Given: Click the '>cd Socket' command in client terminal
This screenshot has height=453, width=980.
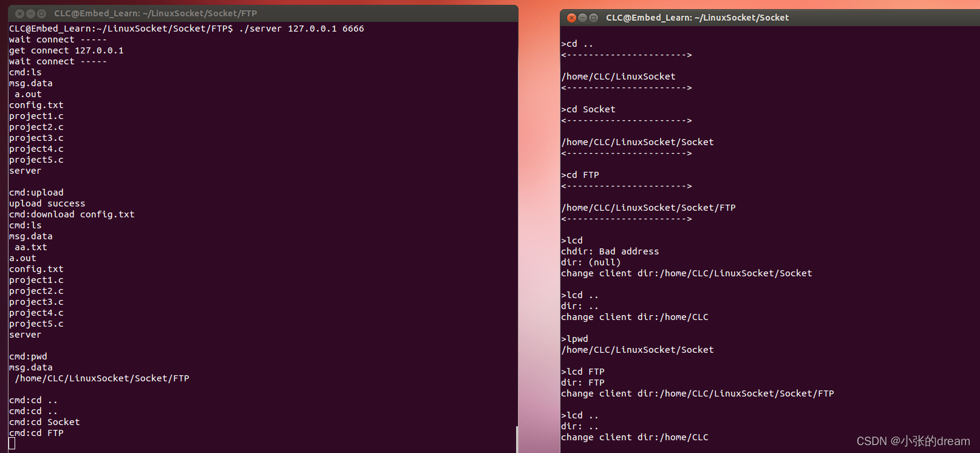Looking at the screenshot, I should click(x=588, y=109).
